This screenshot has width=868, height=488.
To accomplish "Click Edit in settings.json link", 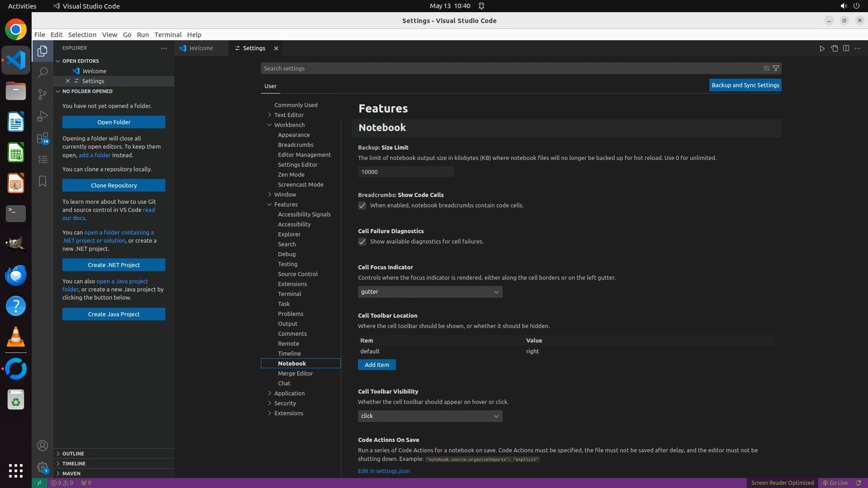I will [x=384, y=471].
